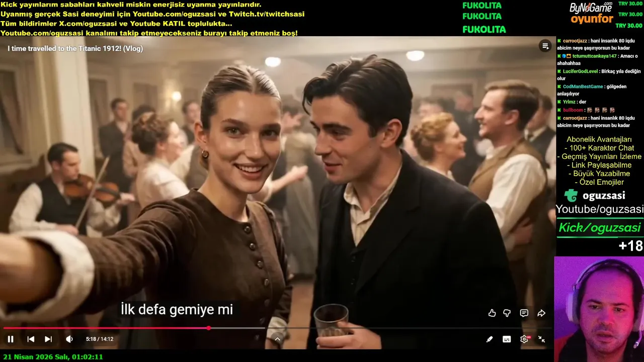
Task: Click the streamer webcam feed
Action: [x=599, y=309]
